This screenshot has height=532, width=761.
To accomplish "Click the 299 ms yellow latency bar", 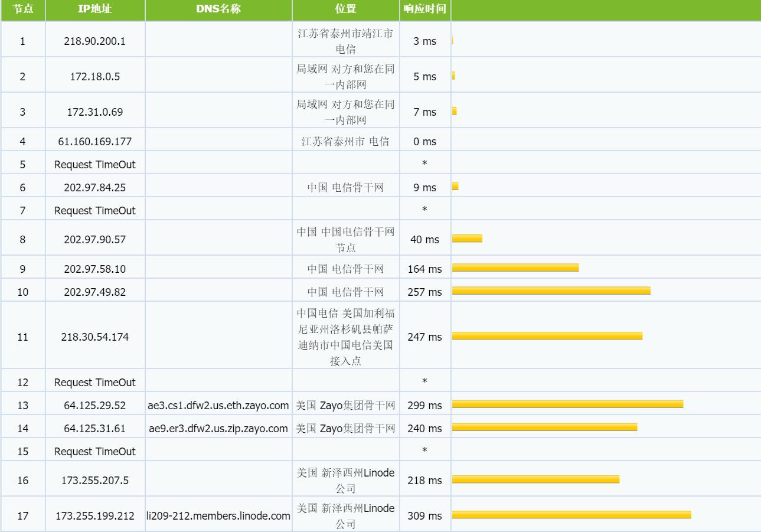I will pos(567,404).
